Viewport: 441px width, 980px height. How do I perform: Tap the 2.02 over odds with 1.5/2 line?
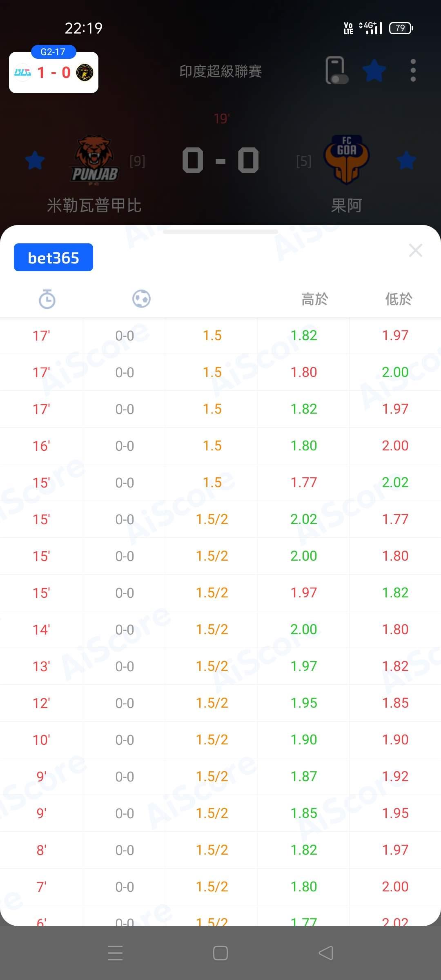coord(303,519)
